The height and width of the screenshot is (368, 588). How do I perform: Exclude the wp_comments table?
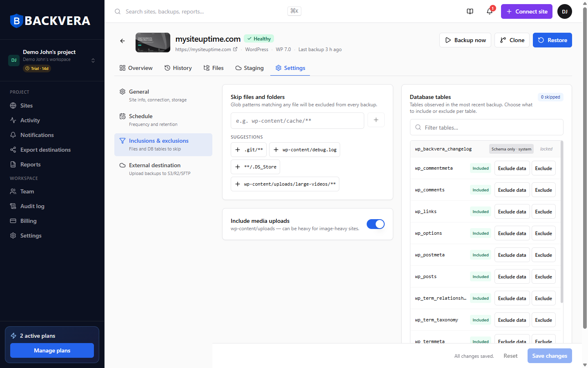tap(543, 190)
